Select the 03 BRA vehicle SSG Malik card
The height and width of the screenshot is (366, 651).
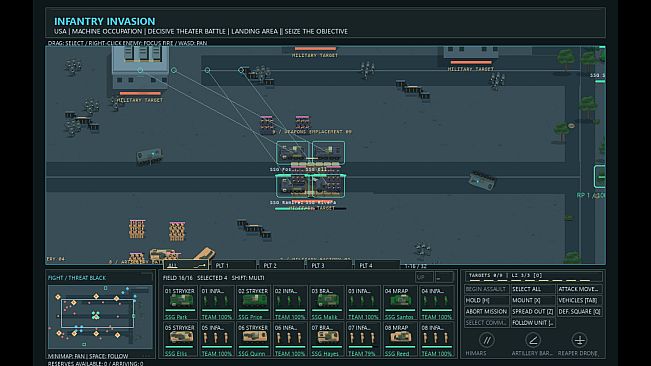[x=326, y=303]
